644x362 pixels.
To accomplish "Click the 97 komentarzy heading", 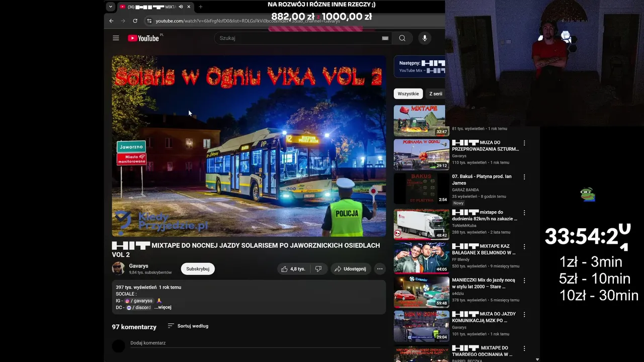I will tap(134, 327).
